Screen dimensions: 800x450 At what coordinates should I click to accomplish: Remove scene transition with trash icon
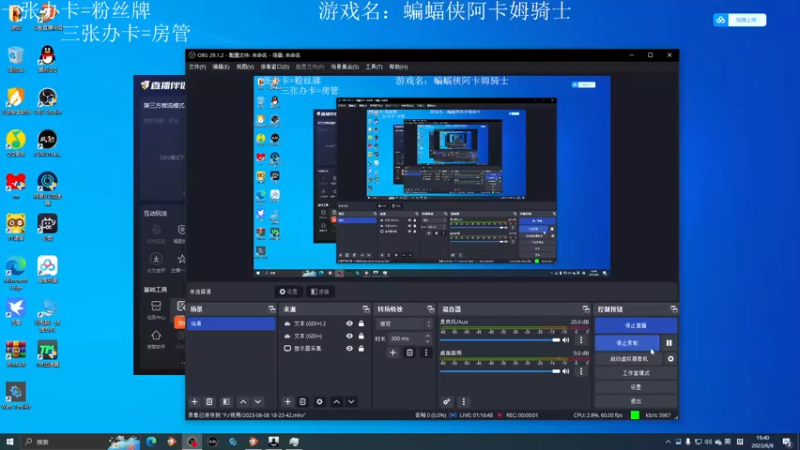point(409,353)
